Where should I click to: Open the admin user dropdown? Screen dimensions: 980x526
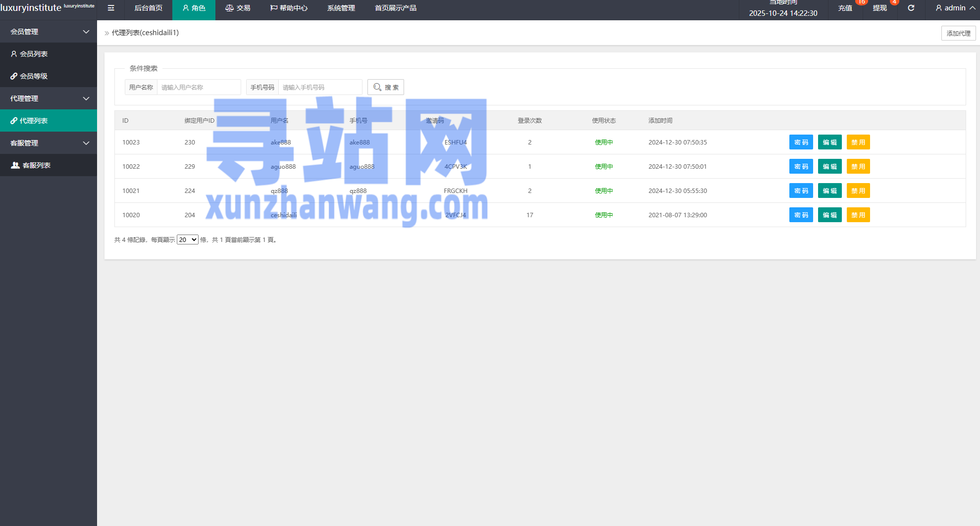pyautogui.click(x=955, y=8)
